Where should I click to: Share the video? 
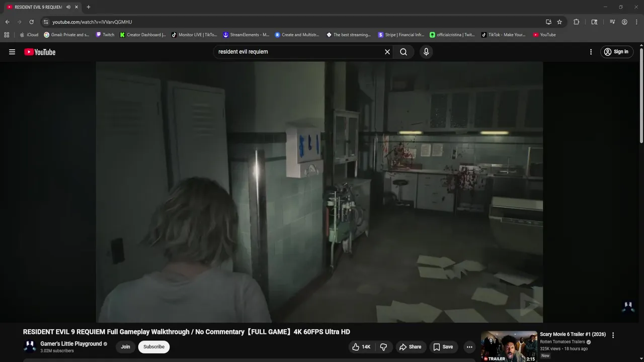[x=410, y=347]
